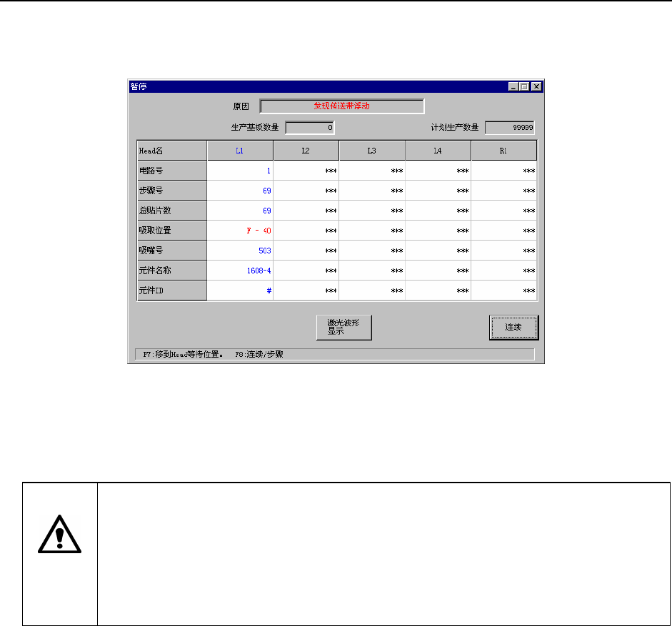672x626 pixels.
Task: Click the F8 连续/步骤 status text
Action: tap(259, 354)
